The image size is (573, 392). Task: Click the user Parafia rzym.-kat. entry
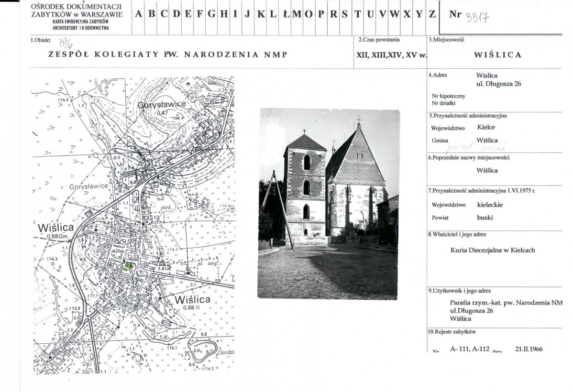pyautogui.click(x=506, y=303)
